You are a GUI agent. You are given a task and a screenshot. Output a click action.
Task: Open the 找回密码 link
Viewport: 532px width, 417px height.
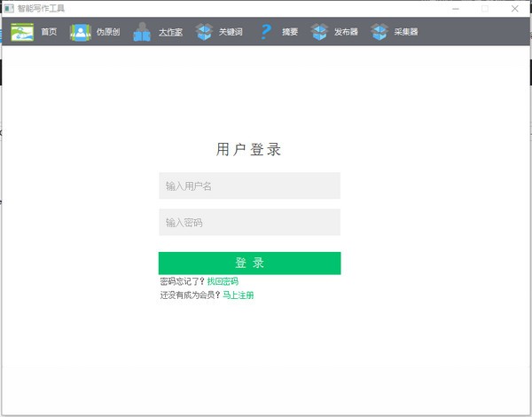(223, 281)
